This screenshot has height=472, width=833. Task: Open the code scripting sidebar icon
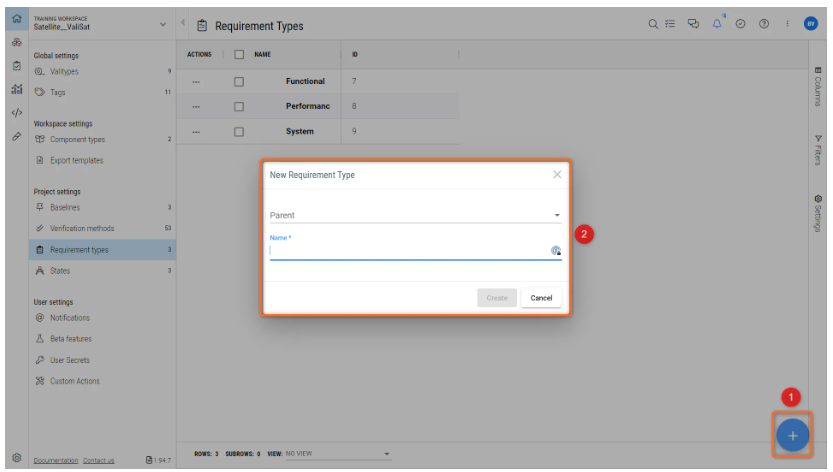pos(16,112)
